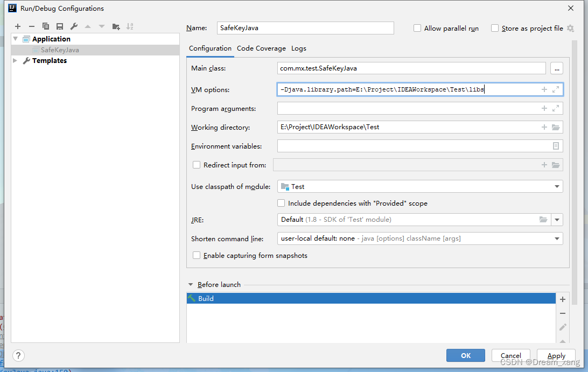Switch to the Logs tab

click(x=299, y=48)
